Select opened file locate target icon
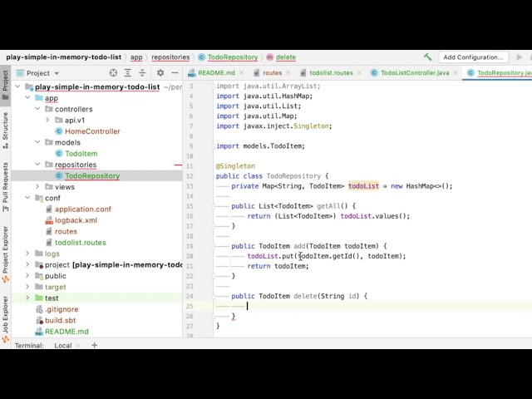The image size is (532, 399). pos(113,73)
